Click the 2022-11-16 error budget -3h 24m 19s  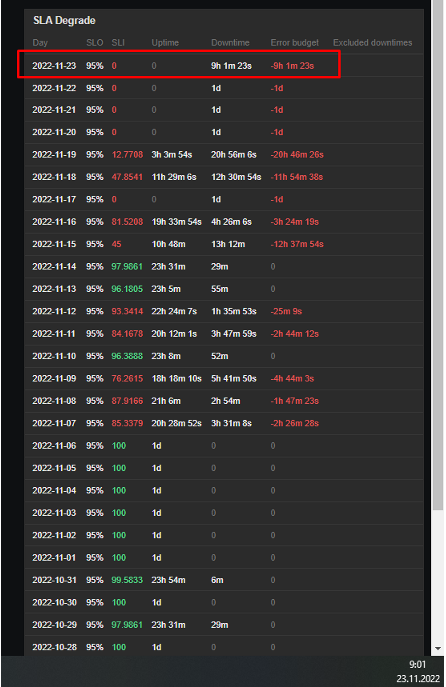[294, 222]
